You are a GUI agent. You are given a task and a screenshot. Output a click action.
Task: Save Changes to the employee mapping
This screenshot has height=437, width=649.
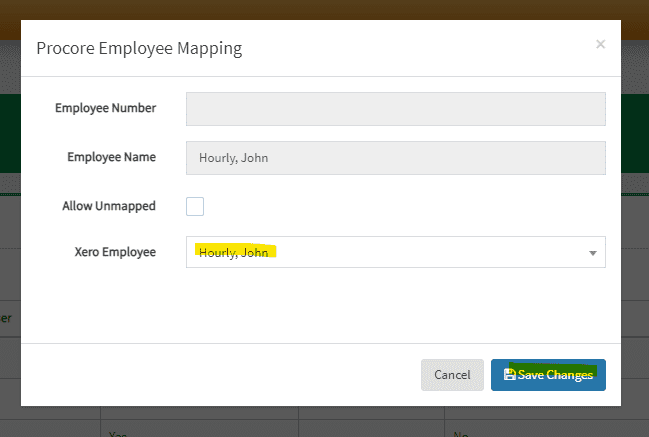point(548,375)
